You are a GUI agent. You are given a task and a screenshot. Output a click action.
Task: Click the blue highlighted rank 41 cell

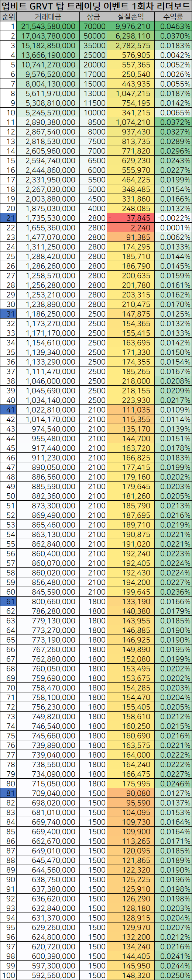click(8, 410)
